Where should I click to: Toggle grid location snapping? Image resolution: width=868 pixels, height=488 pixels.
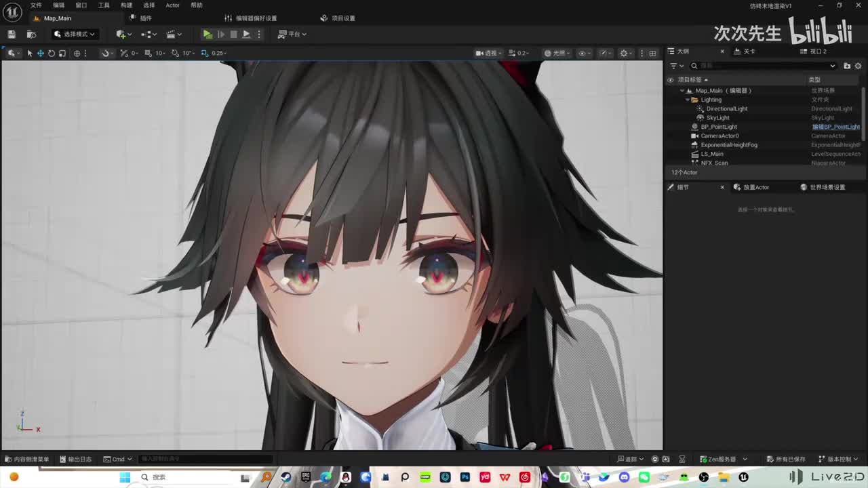pos(124,53)
